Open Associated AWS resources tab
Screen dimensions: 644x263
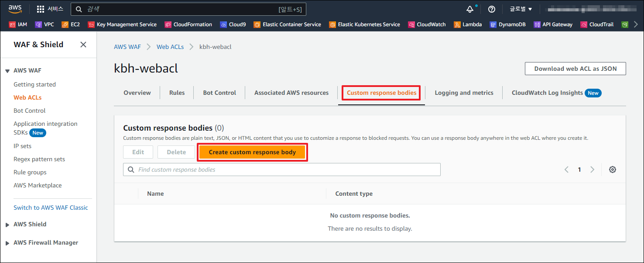[x=291, y=93]
